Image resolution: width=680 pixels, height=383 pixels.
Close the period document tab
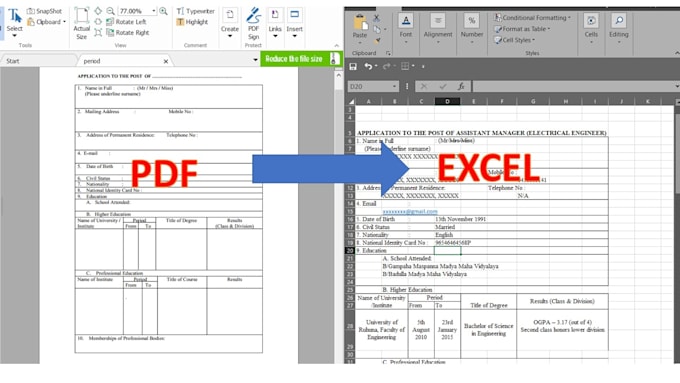(166, 62)
